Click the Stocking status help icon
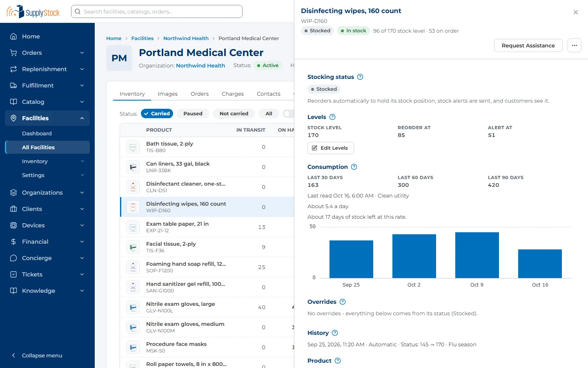 [360, 77]
